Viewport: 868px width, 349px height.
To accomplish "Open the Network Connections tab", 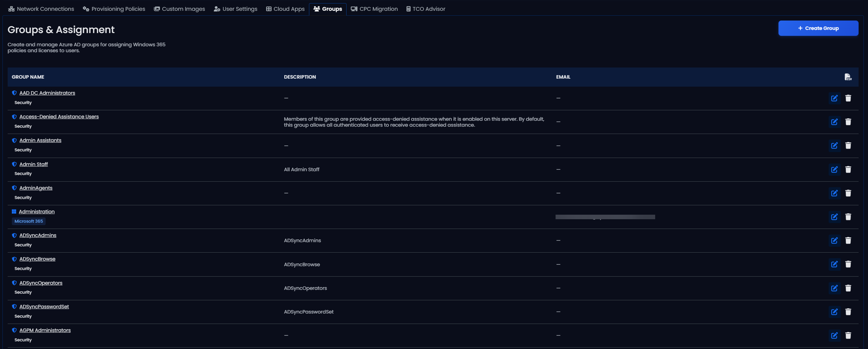I will click(41, 9).
